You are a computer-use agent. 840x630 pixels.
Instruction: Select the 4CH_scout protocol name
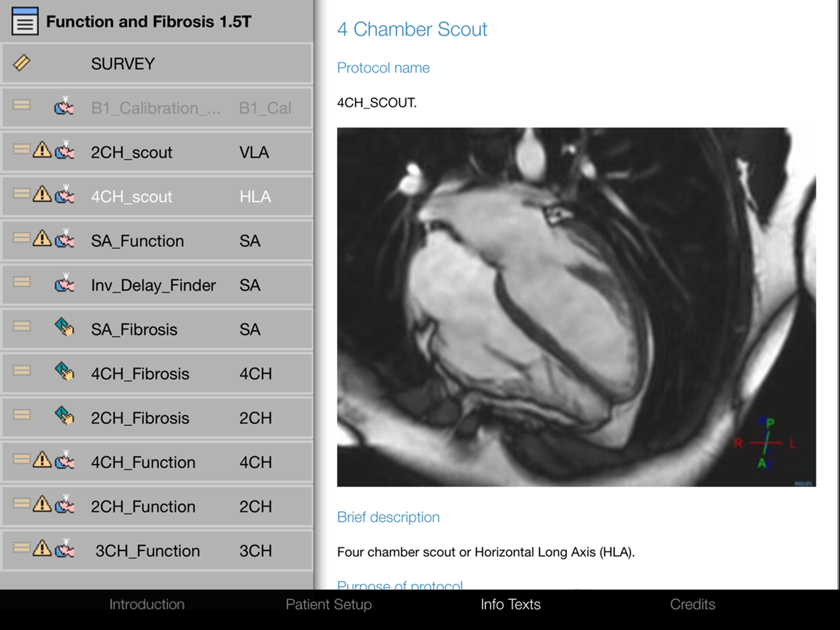[131, 197]
